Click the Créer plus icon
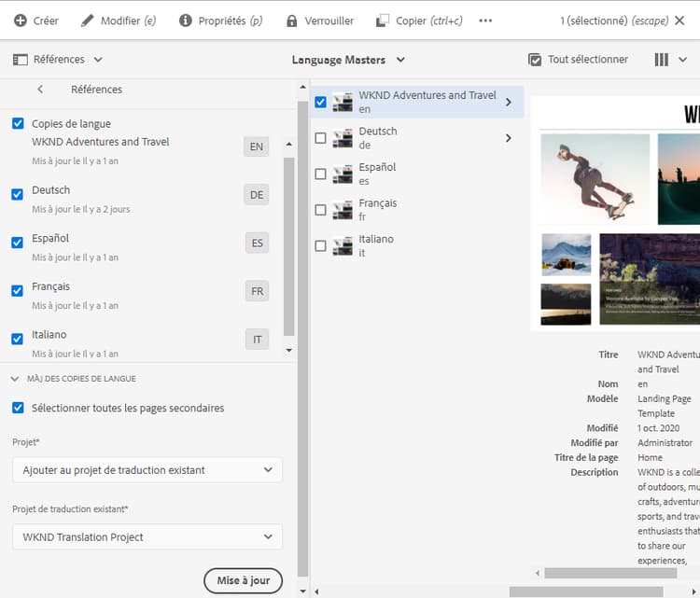This screenshot has height=598, width=700. click(21, 21)
